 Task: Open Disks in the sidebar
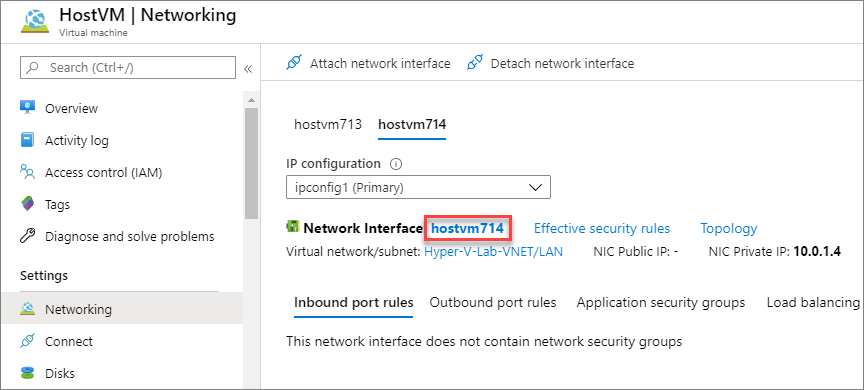click(60, 373)
